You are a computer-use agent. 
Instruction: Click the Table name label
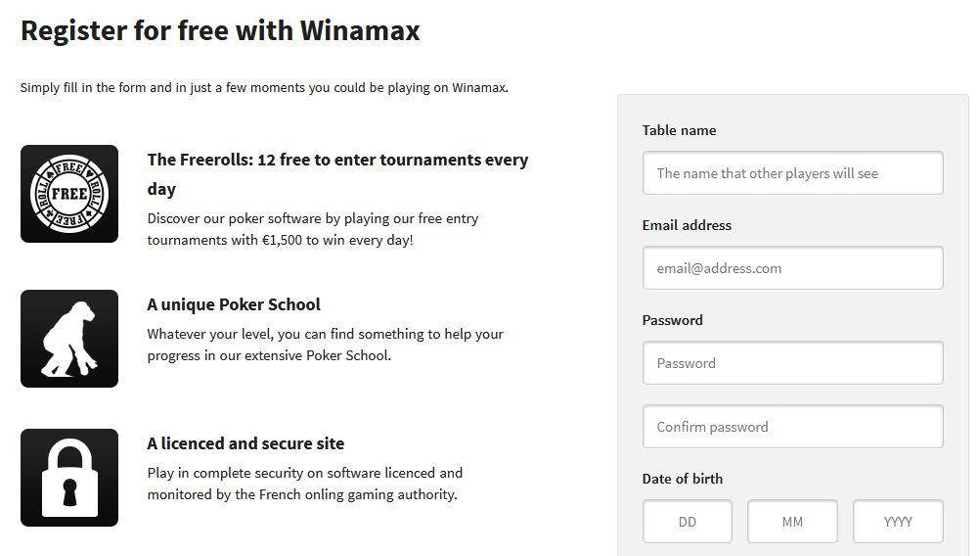pos(679,130)
